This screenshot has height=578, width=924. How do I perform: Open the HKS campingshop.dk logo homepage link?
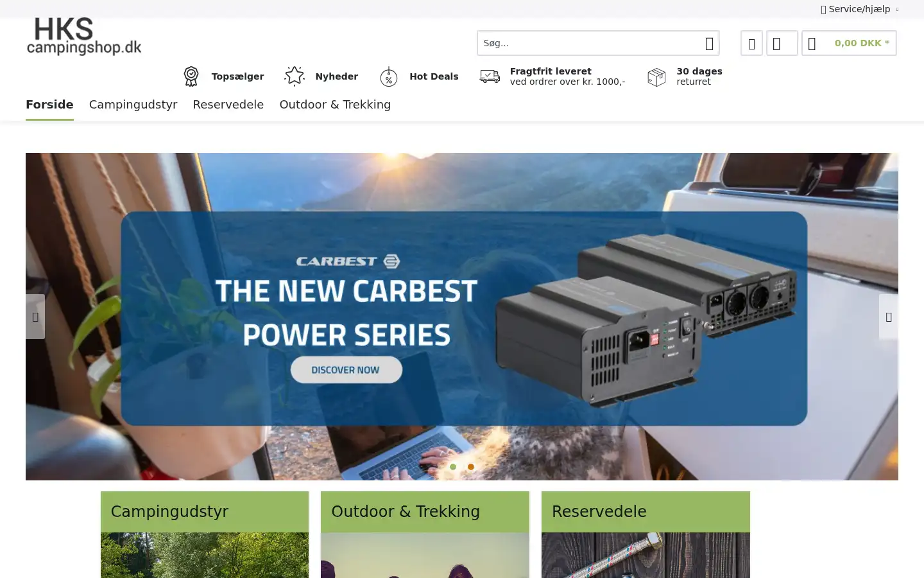84,37
